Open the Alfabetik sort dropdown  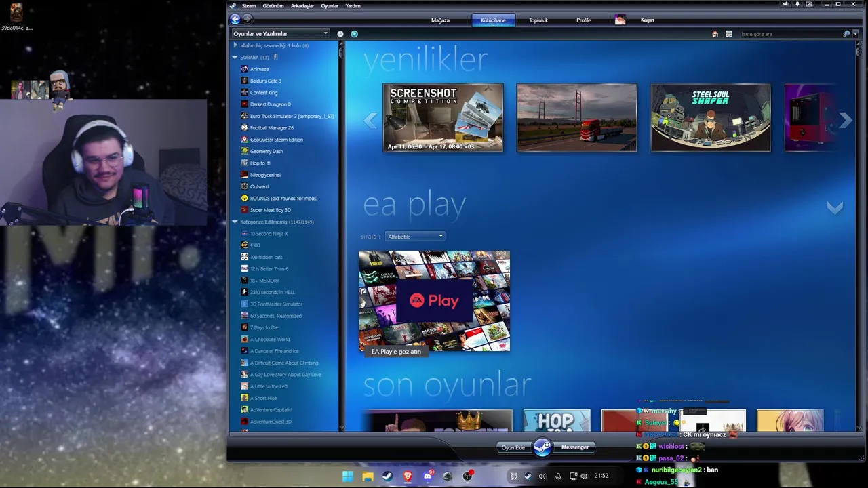pyautogui.click(x=415, y=236)
